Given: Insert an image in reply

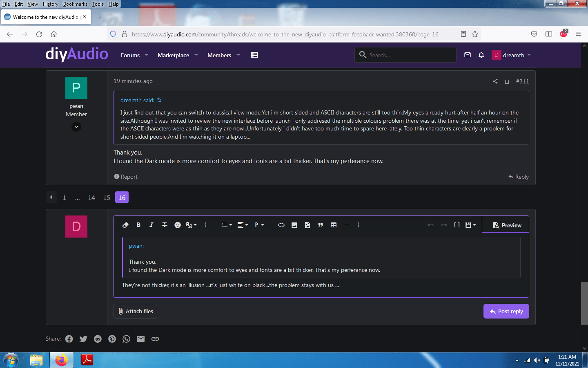Looking at the screenshot, I should [294, 225].
